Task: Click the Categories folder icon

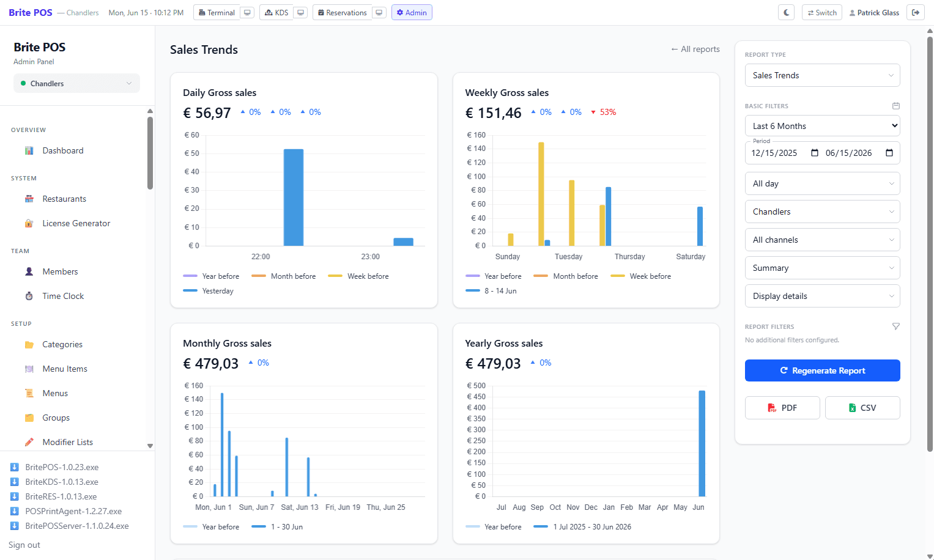Action: [29, 344]
